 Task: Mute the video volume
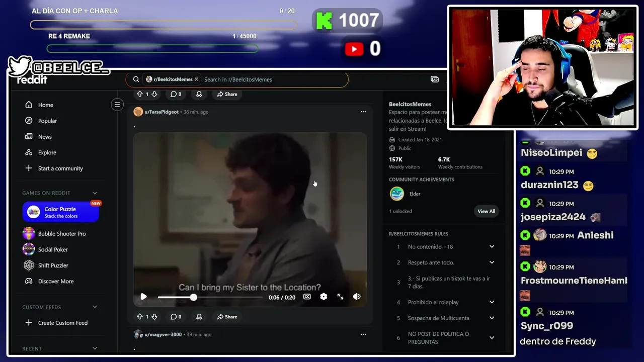(357, 297)
